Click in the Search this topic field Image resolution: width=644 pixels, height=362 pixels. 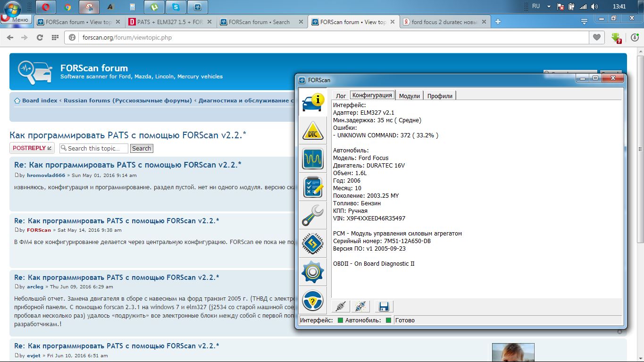click(94, 148)
